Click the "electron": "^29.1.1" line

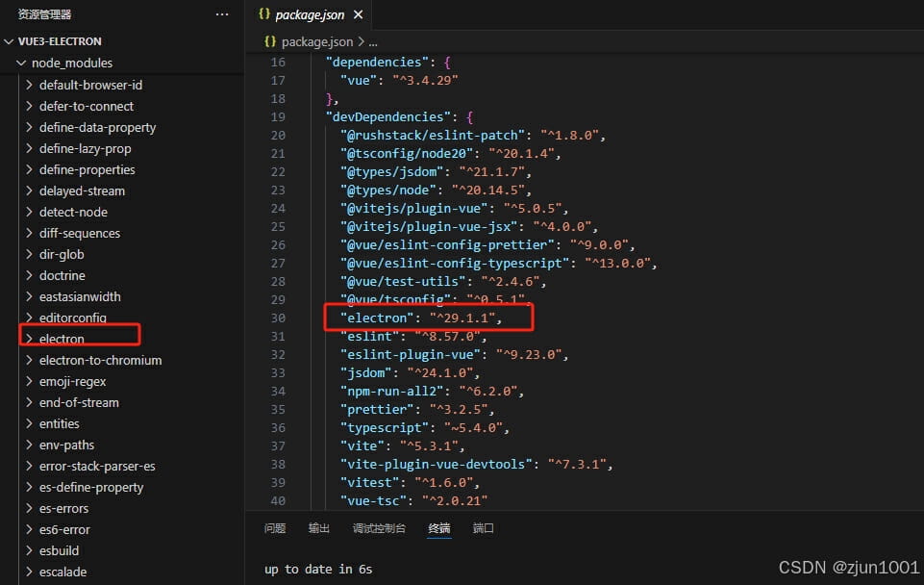(421, 318)
